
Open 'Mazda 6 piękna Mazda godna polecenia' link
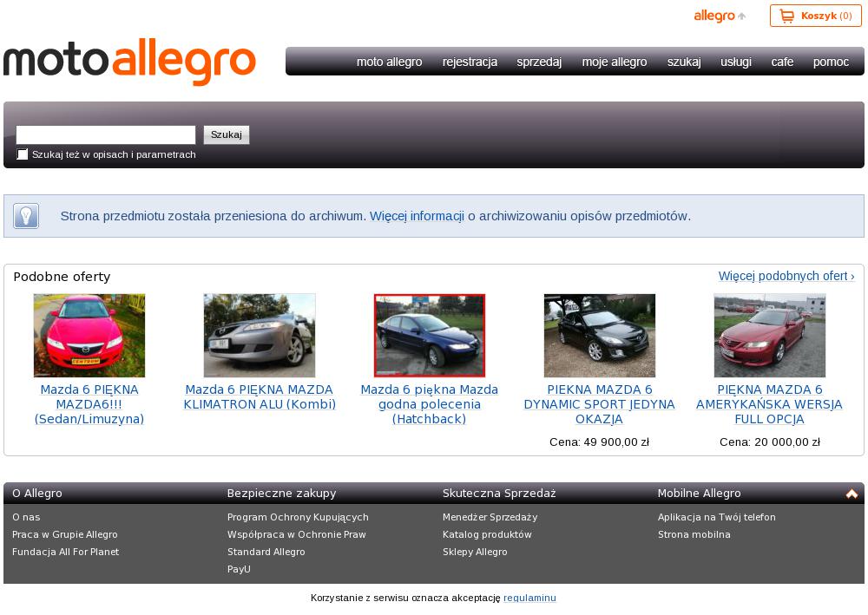pos(430,404)
